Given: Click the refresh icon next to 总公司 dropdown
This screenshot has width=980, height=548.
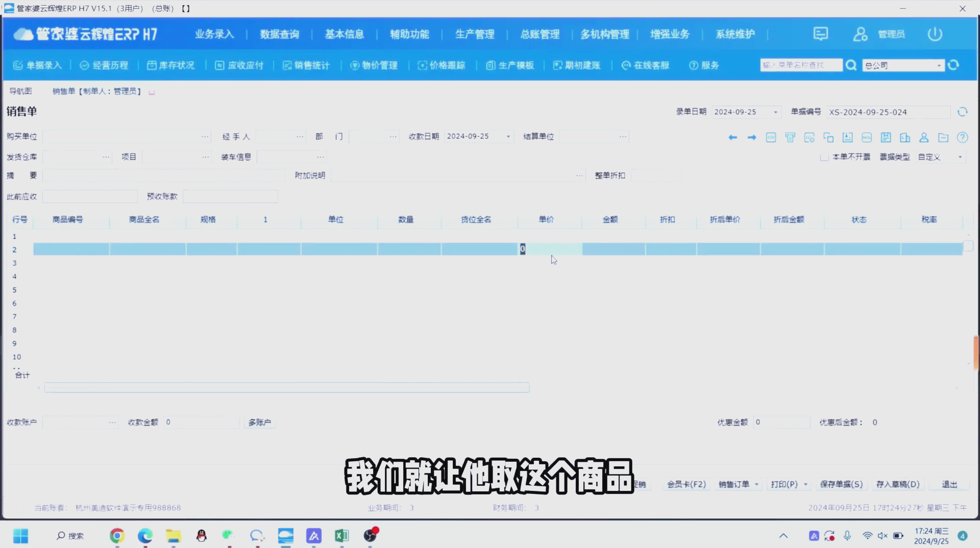Looking at the screenshot, I should [953, 65].
